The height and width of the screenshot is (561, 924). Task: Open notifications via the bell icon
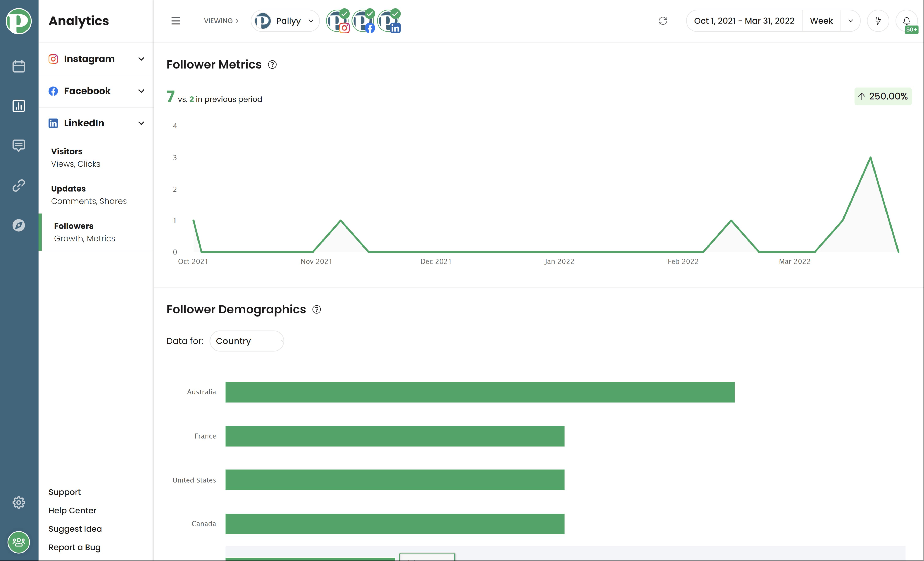pos(906,21)
